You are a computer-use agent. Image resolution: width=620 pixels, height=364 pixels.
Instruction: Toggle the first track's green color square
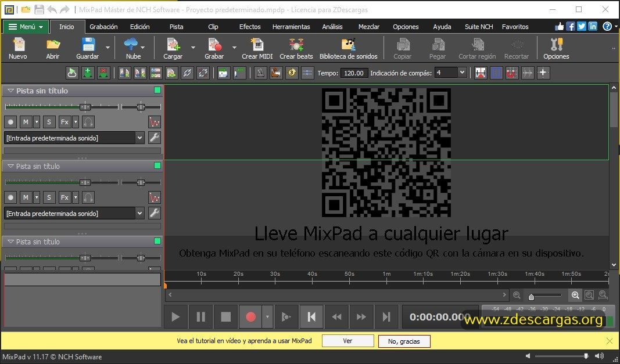coord(157,90)
